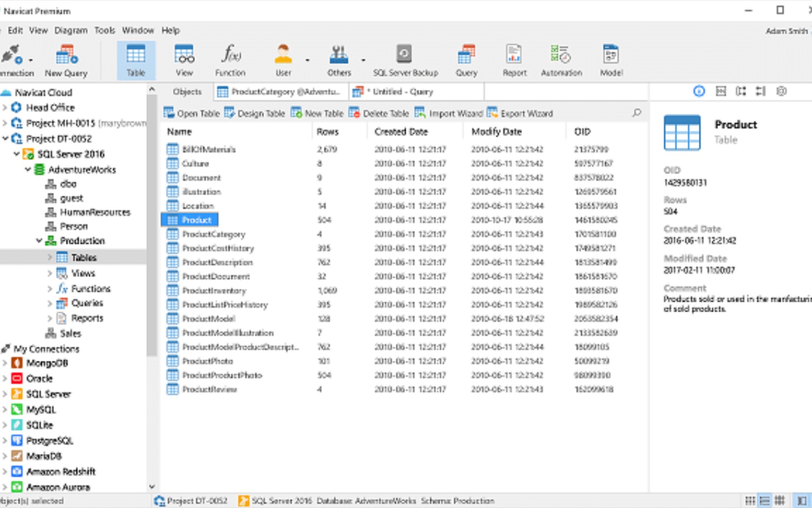Open User dropdown arrow
This screenshot has height=508, width=812.
307,60
